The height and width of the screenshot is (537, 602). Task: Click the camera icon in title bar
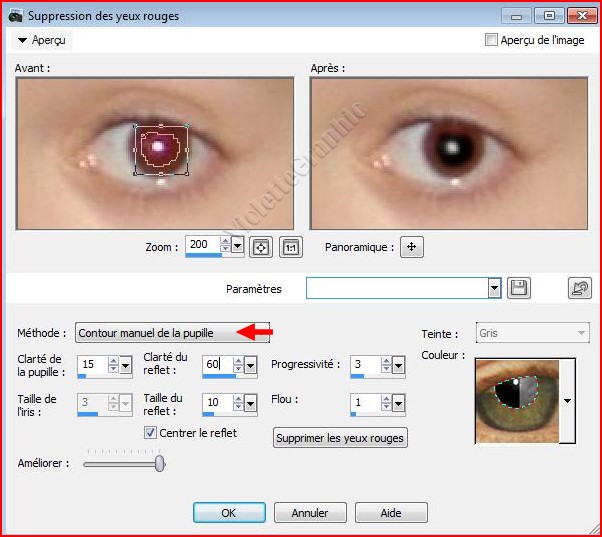point(15,16)
